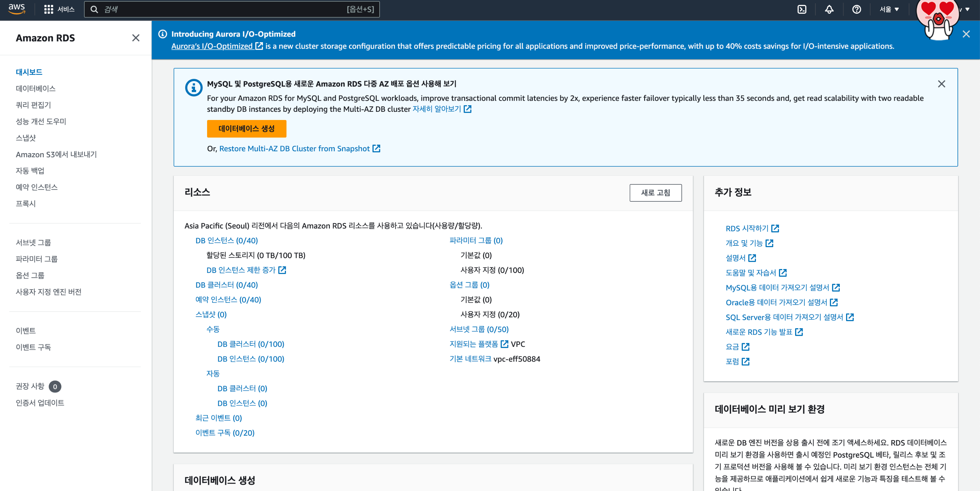Close the Amazon RDS sidebar panel

[136, 38]
